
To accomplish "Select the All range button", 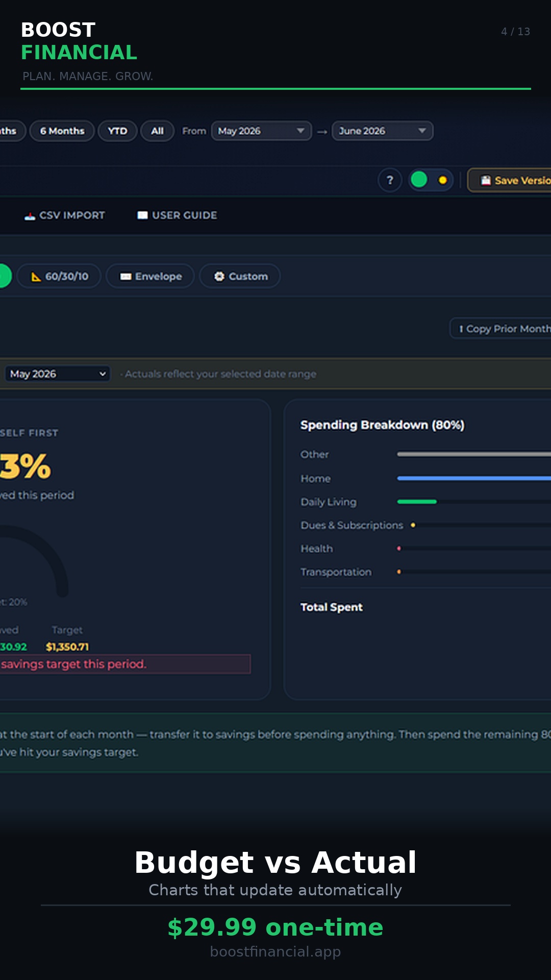I will point(157,131).
